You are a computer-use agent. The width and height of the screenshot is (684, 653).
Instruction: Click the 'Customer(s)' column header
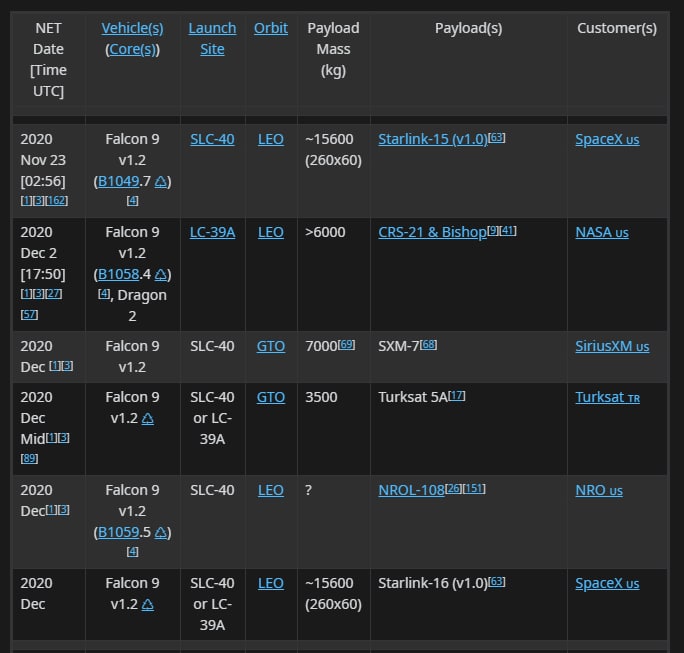pyautogui.click(x=617, y=28)
